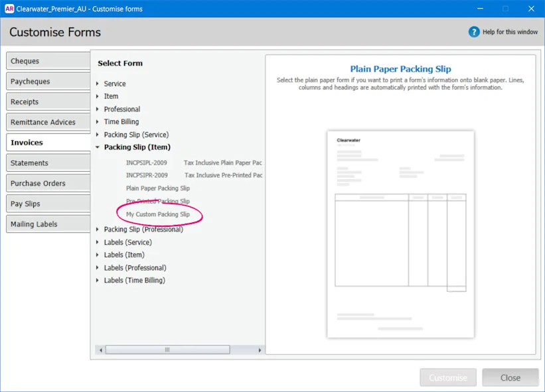The image size is (545, 392).
Task: Switch to the Paycheques tab
Action: (48, 81)
